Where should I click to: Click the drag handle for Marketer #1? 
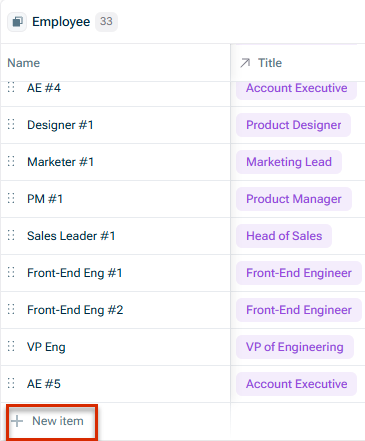11,162
